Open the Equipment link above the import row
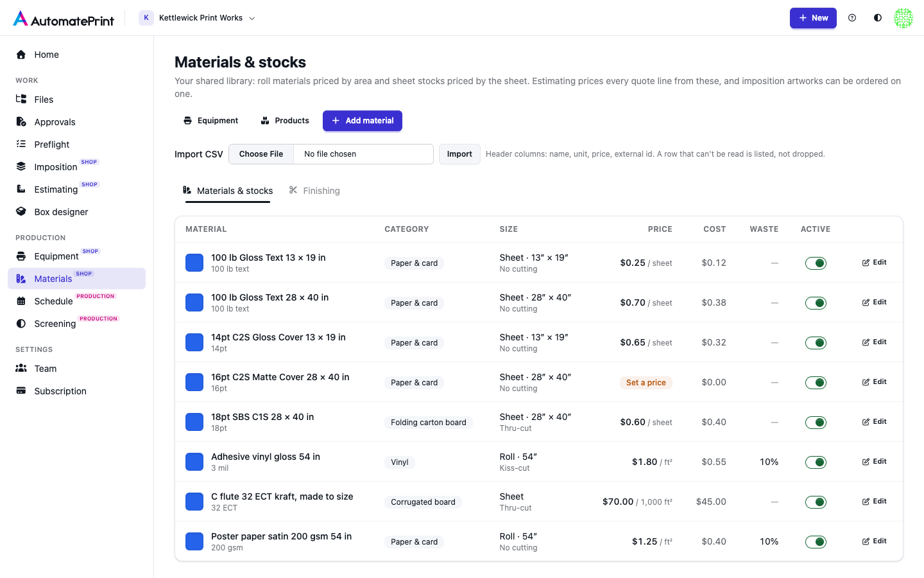 point(210,121)
